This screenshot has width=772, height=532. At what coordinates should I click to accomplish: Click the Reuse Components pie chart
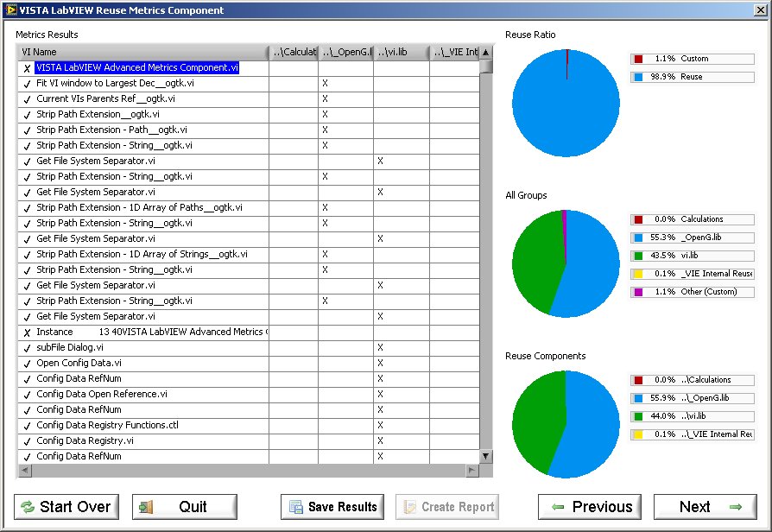(x=566, y=424)
